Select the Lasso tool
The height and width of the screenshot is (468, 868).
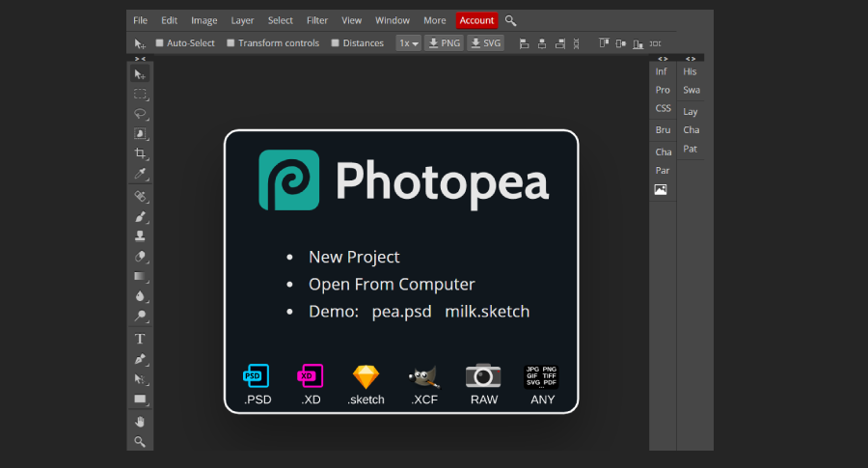pyautogui.click(x=140, y=114)
